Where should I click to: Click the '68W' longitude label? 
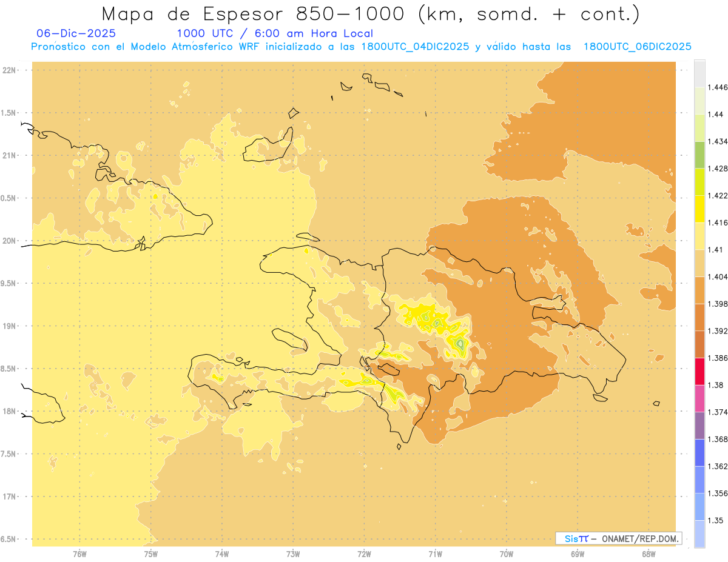coord(649,554)
